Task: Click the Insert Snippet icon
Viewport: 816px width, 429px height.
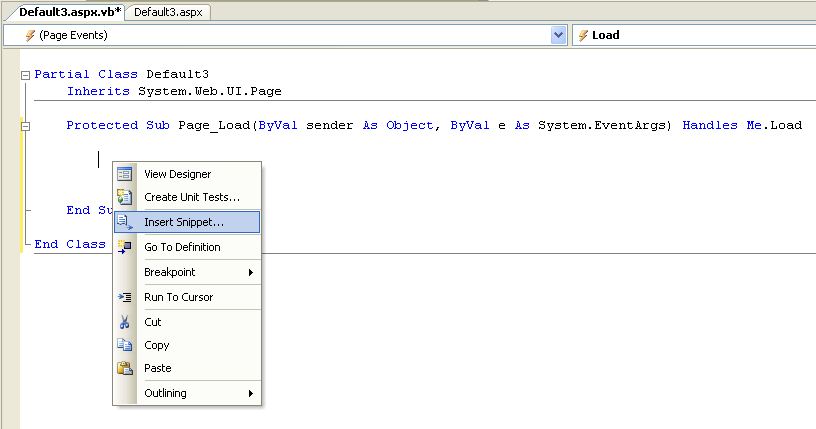Action: pos(124,222)
